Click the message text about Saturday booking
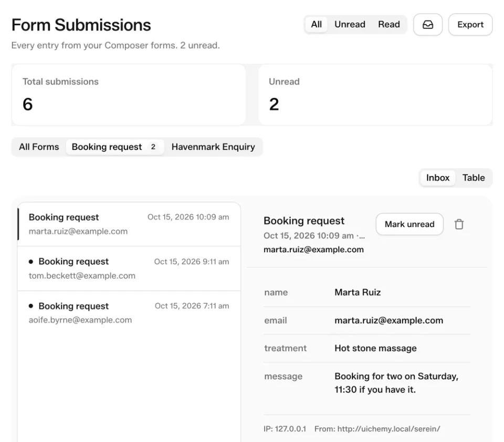Image resolution: width=504 pixels, height=442 pixels. [x=396, y=383]
